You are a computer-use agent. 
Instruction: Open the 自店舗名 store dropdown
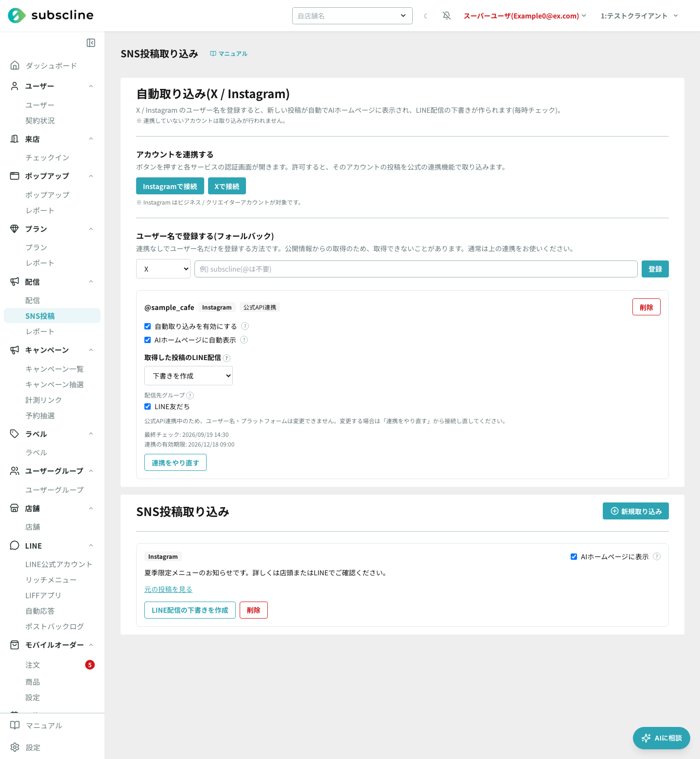352,16
